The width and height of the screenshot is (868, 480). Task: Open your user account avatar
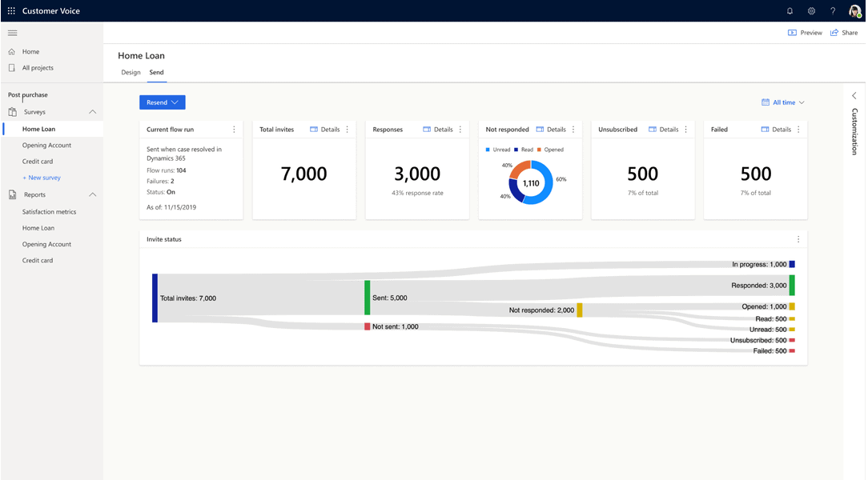854,10
